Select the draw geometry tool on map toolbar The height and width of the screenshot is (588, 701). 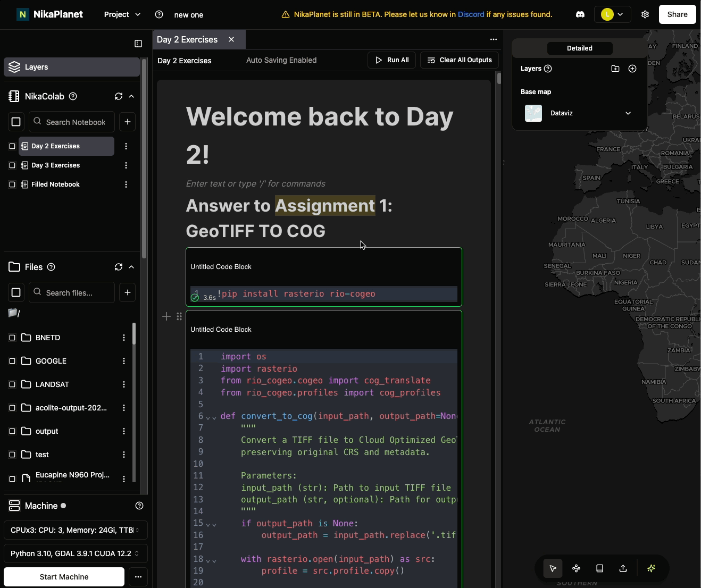(576, 568)
